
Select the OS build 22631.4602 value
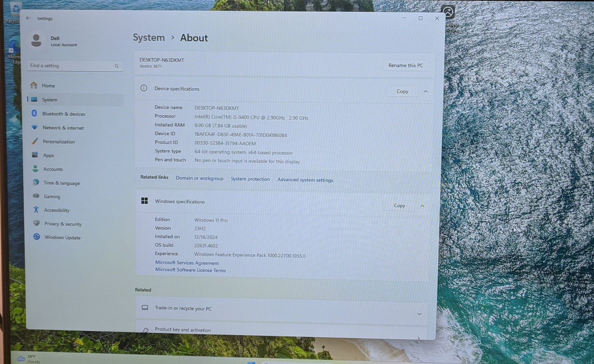206,246
